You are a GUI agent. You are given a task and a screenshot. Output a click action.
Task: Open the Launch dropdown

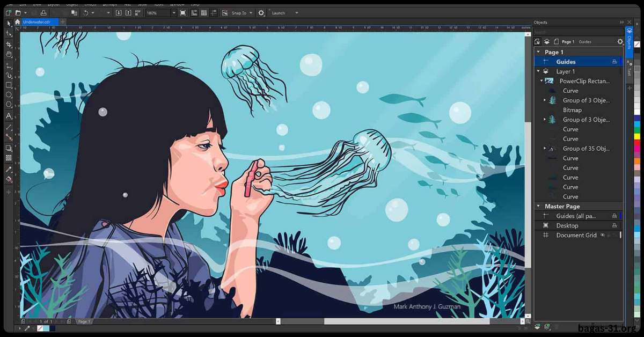click(x=297, y=12)
